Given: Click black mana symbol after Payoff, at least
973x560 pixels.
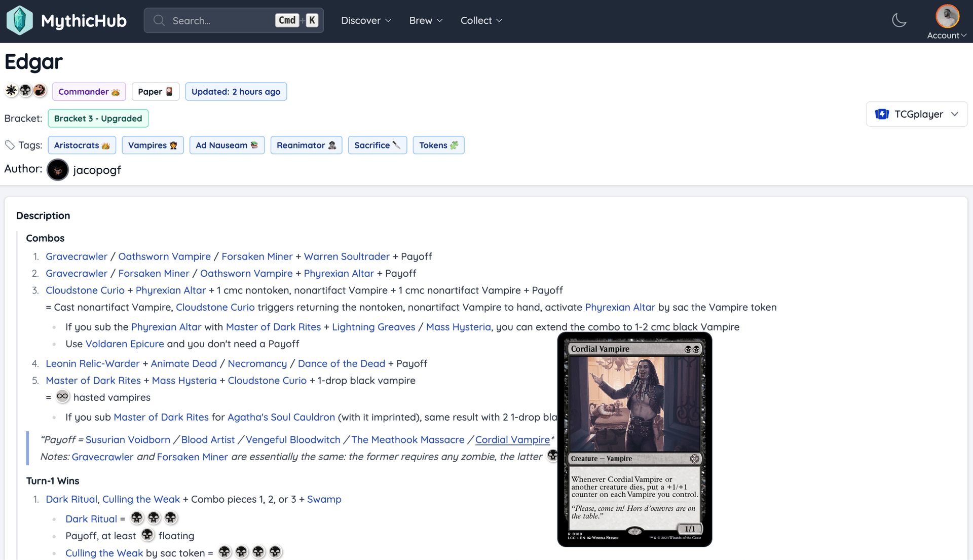Looking at the screenshot, I should coord(147,535).
